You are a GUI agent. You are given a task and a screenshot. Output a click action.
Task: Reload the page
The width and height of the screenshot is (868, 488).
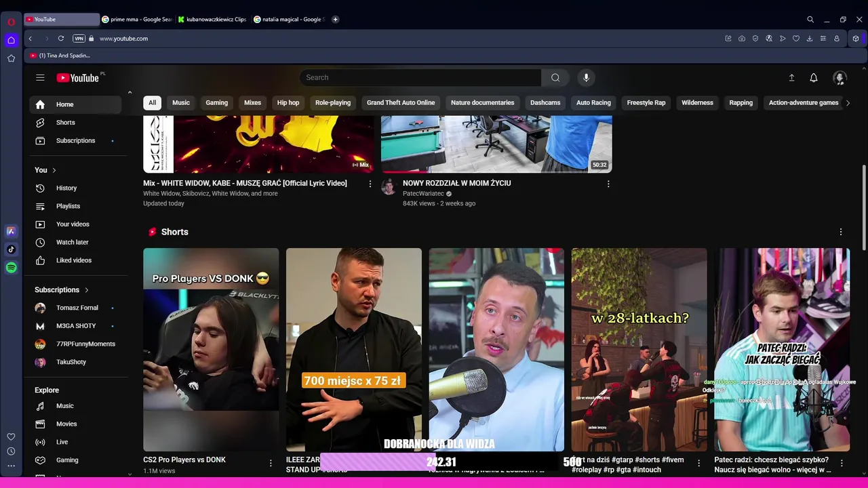pos(61,39)
